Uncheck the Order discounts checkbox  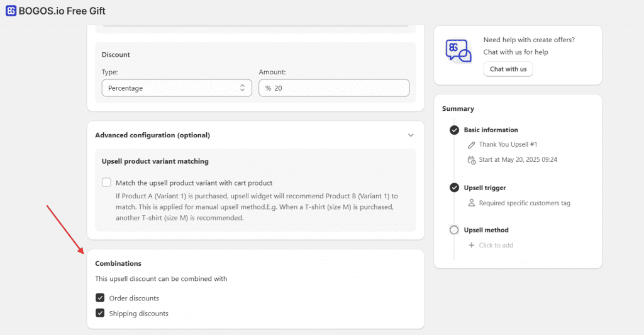pos(100,298)
